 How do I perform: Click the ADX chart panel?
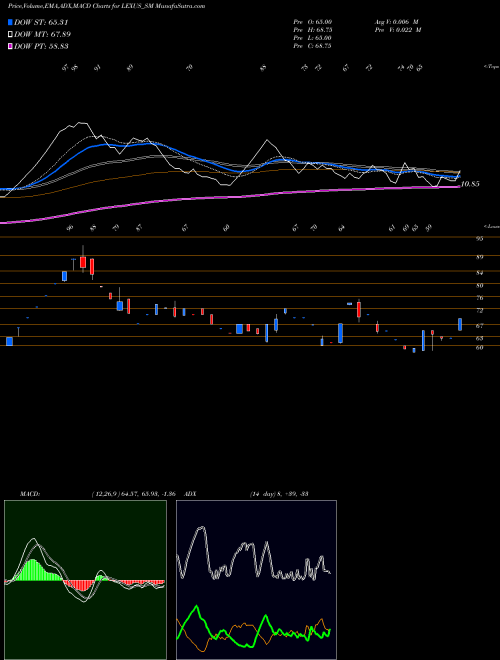(x=256, y=580)
